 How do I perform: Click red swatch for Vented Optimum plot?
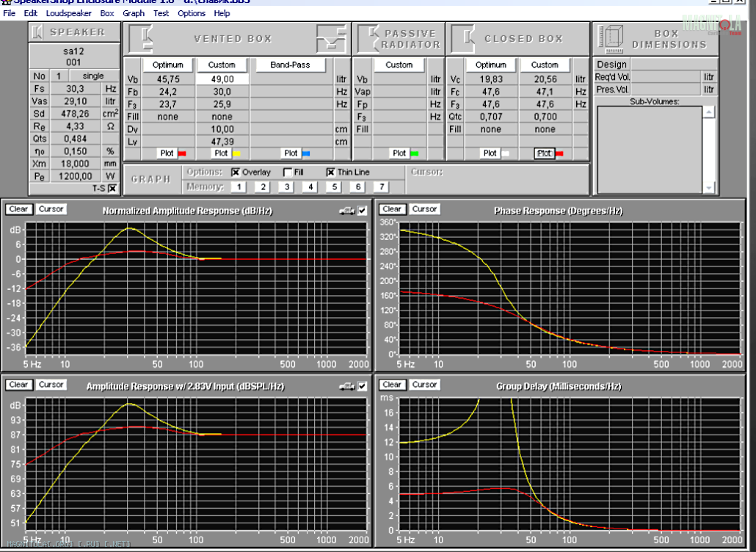click(x=182, y=153)
